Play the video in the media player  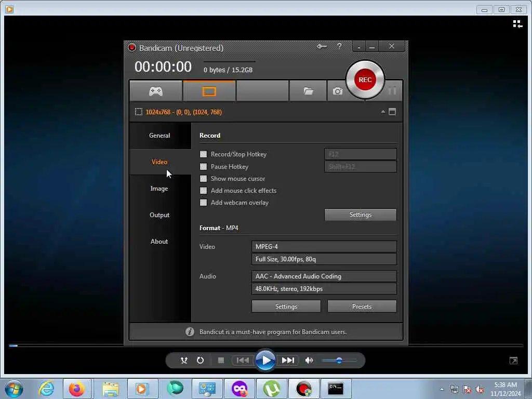pos(265,360)
